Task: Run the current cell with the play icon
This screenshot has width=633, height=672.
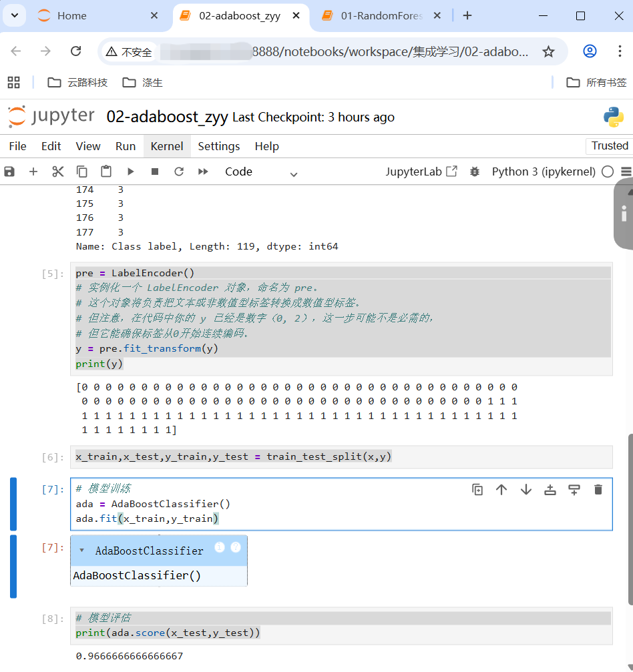Action: click(130, 172)
